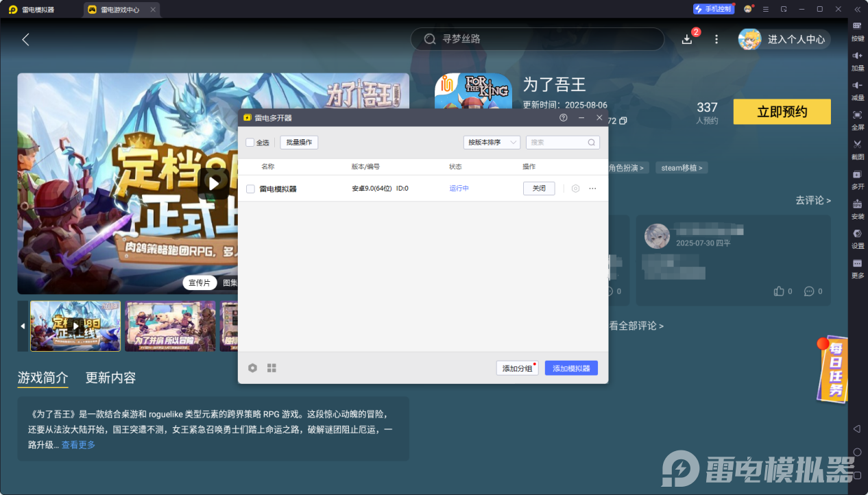Click the 安卓9.0(64位) version text
Viewport: 868px width, 495px height.
(372, 189)
